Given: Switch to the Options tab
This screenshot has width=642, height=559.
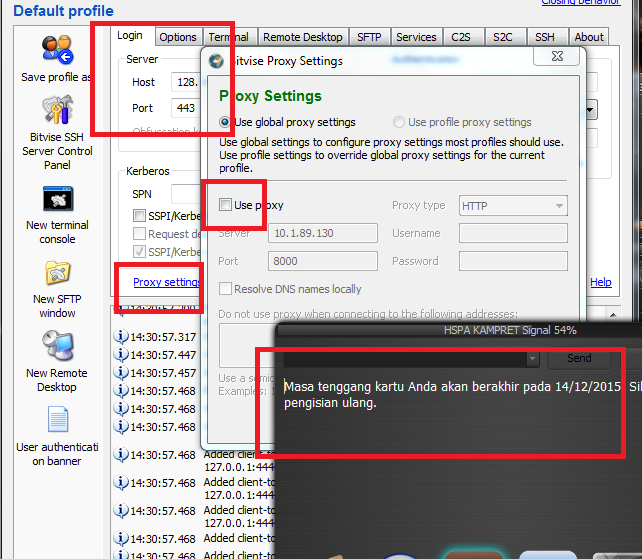Looking at the screenshot, I should (x=178, y=37).
